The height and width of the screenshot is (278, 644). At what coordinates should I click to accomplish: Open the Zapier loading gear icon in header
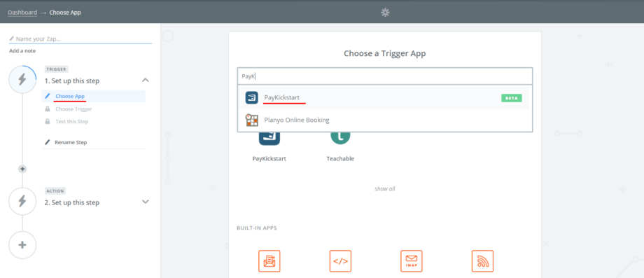pos(385,13)
